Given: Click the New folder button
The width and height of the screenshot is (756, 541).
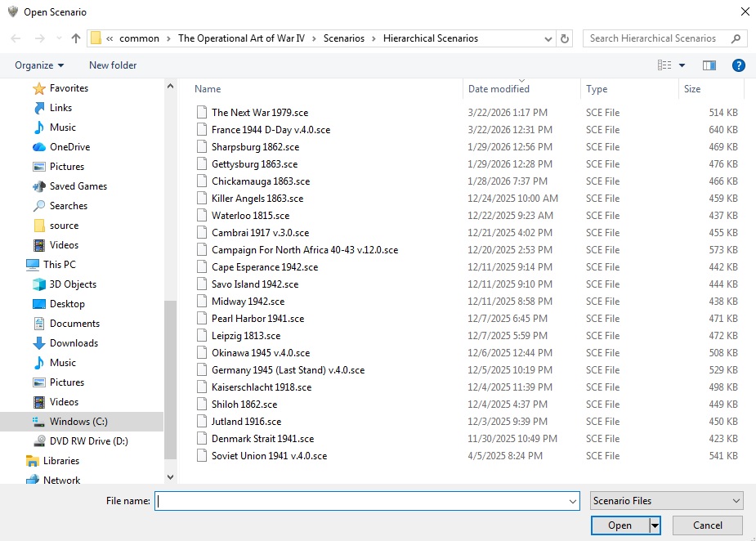Looking at the screenshot, I should coord(113,65).
